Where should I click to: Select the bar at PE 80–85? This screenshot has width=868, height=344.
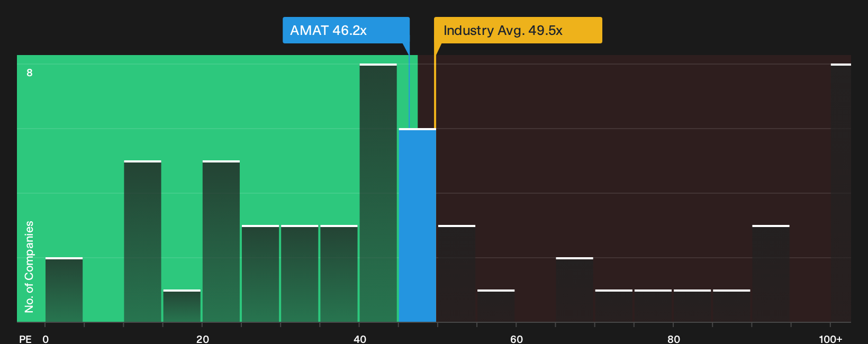[692, 306]
